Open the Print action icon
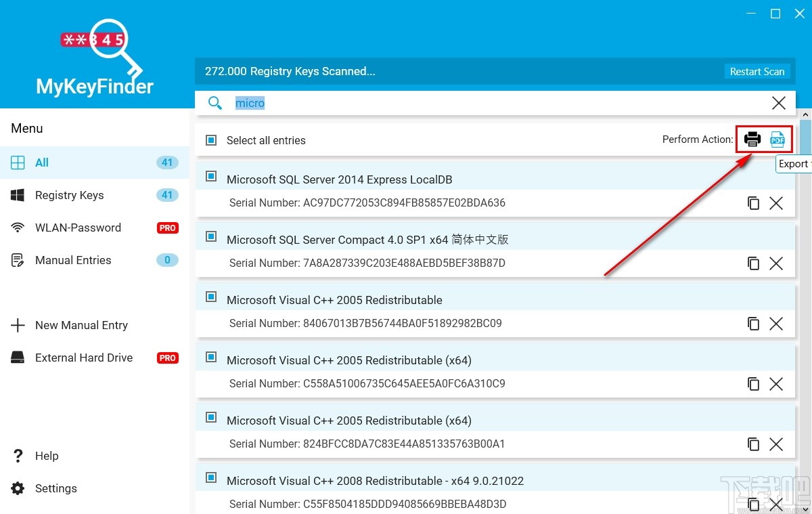The height and width of the screenshot is (514, 812). 752,139
